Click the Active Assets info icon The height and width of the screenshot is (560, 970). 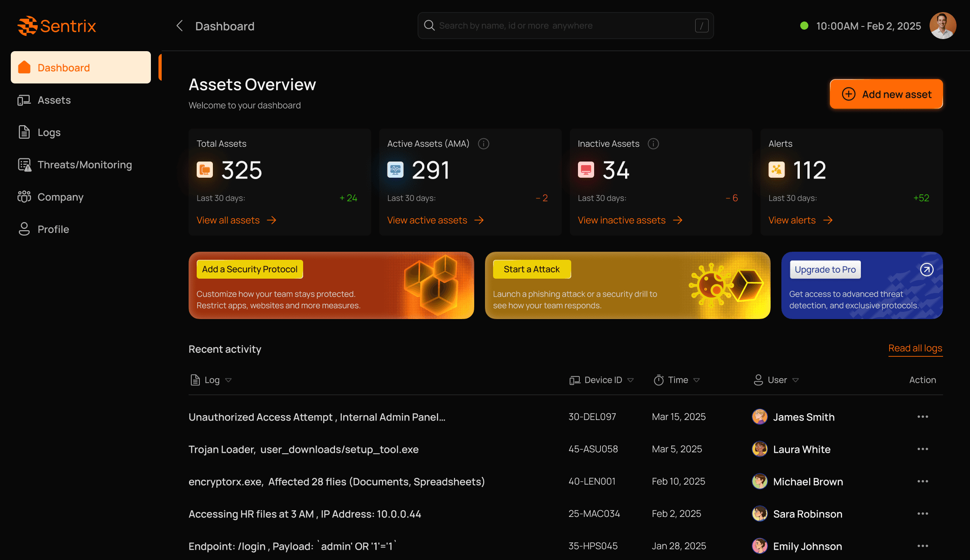point(484,144)
